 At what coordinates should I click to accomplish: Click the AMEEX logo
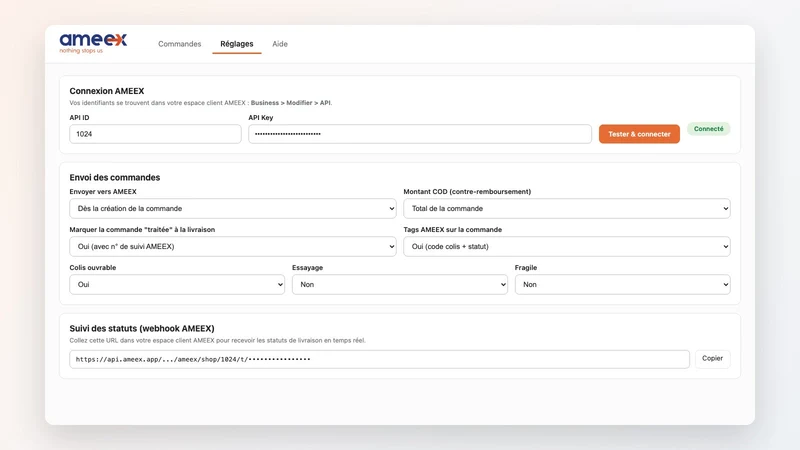(93, 43)
